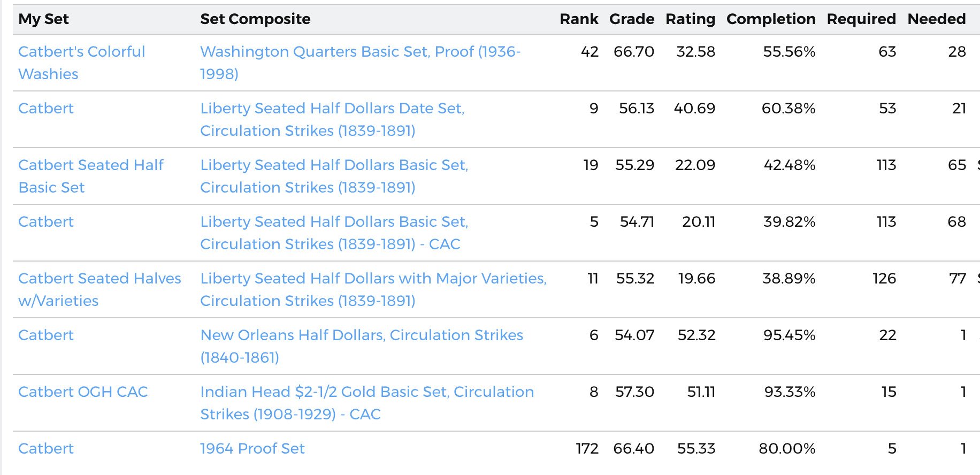Click the Set Composite column header
980x475 pixels.
click(255, 19)
